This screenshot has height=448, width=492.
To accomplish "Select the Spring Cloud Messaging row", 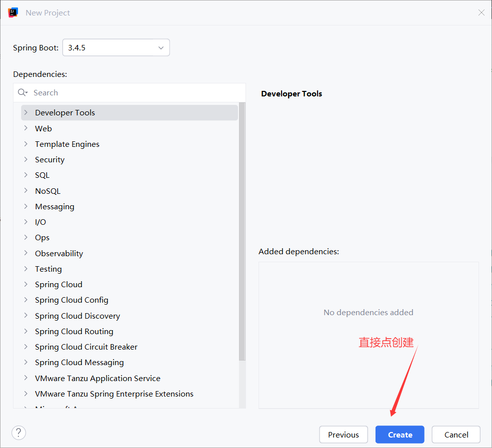I will tap(129, 362).
